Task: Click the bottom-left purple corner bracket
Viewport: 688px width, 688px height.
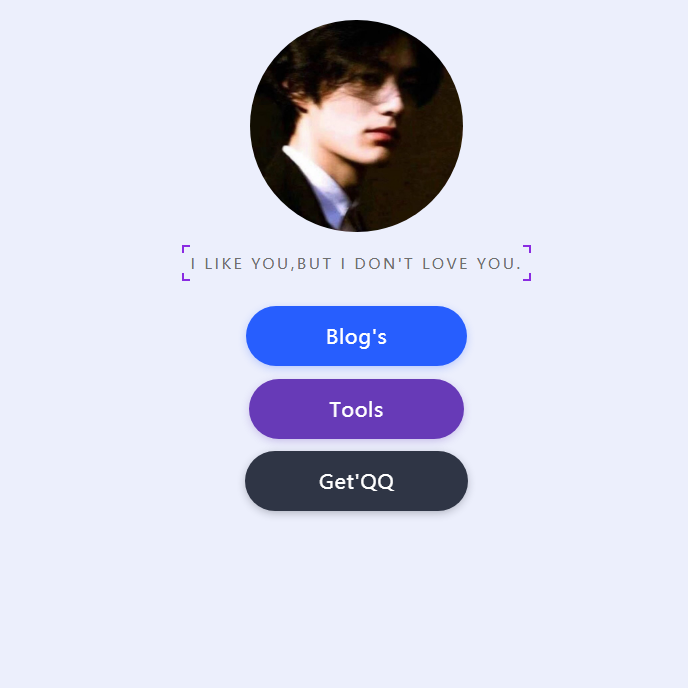Action: (186, 277)
